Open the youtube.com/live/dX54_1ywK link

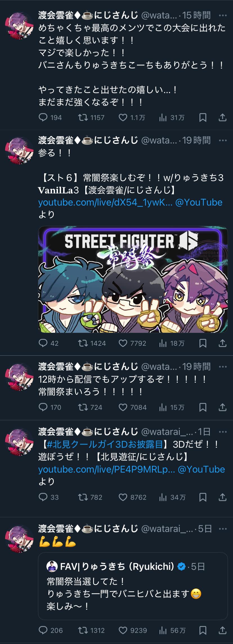pyautogui.click(x=105, y=202)
